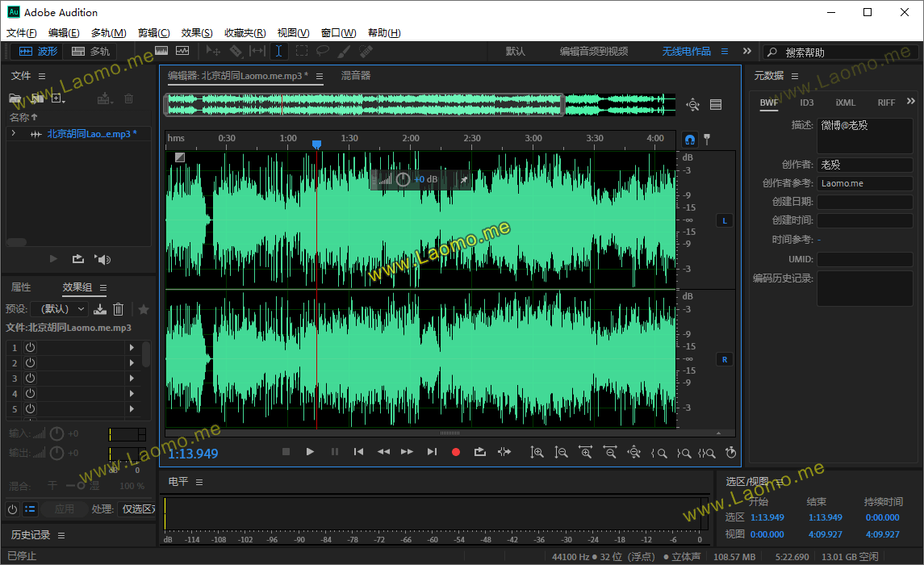Viewport: 924px width, 565px height.
Task: Open the 窗口(W) menu
Action: pos(338,33)
